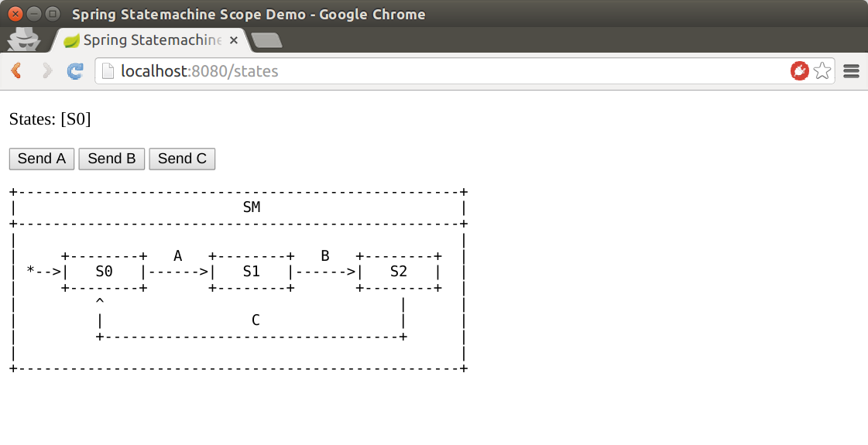
Task: Close the Spring Statemachine tab
Action: click(x=234, y=40)
